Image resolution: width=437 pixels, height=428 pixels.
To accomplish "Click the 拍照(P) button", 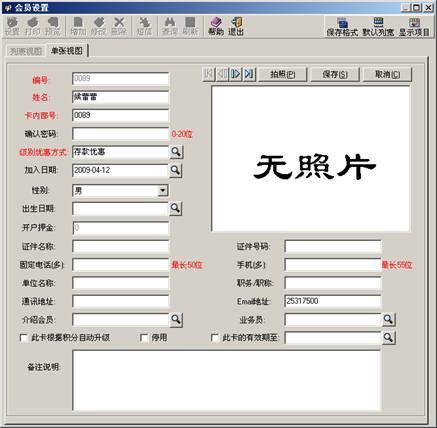I will (283, 74).
